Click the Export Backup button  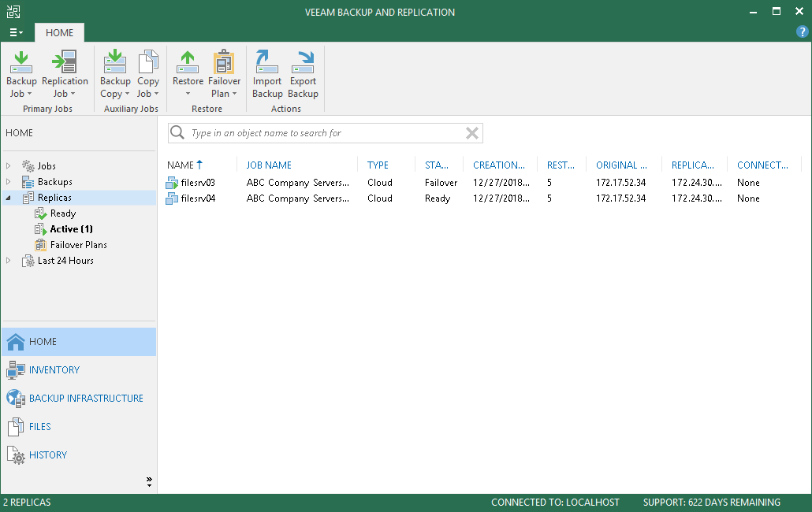coord(303,74)
